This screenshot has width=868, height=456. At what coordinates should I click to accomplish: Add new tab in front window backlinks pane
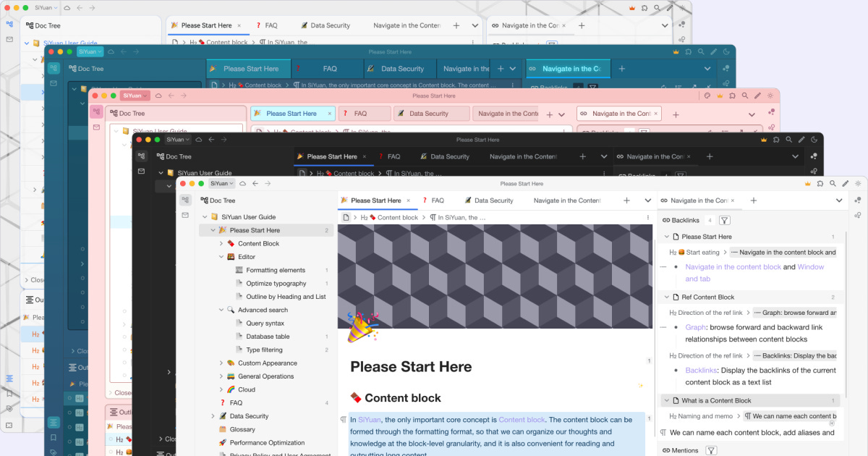click(753, 200)
